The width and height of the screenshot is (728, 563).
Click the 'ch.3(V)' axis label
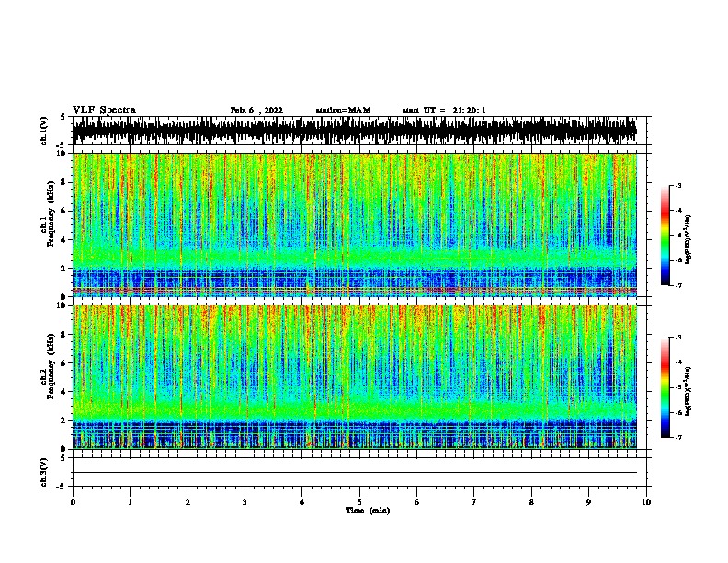click(x=44, y=473)
